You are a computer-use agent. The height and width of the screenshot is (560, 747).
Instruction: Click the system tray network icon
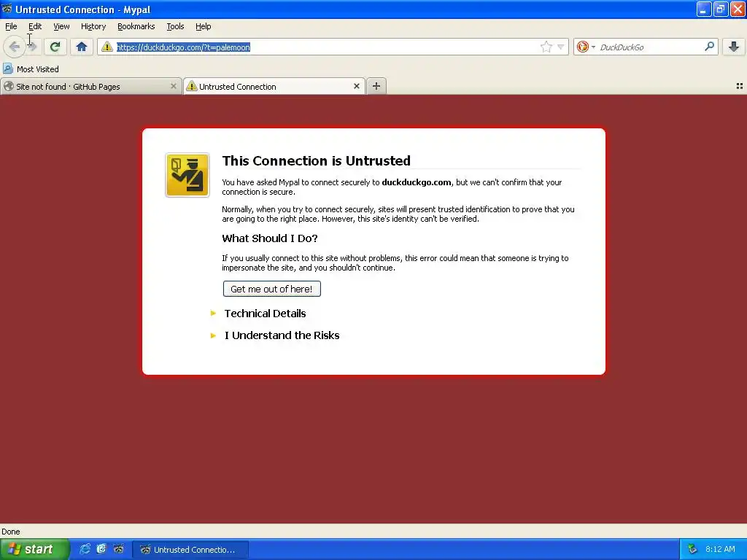692,549
